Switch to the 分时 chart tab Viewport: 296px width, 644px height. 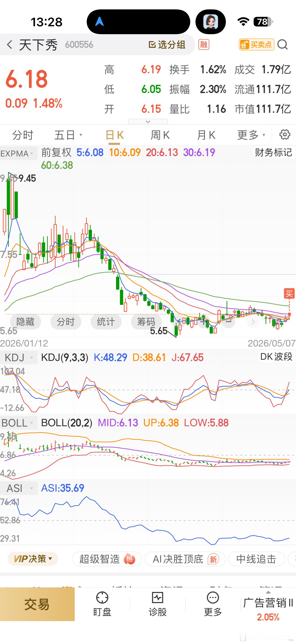pyautogui.click(x=23, y=135)
